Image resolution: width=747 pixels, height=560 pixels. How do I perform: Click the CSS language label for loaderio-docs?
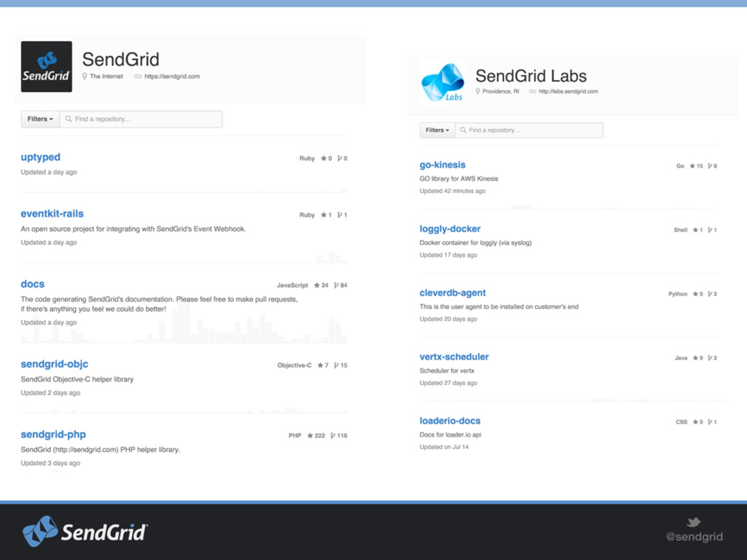[x=681, y=422]
